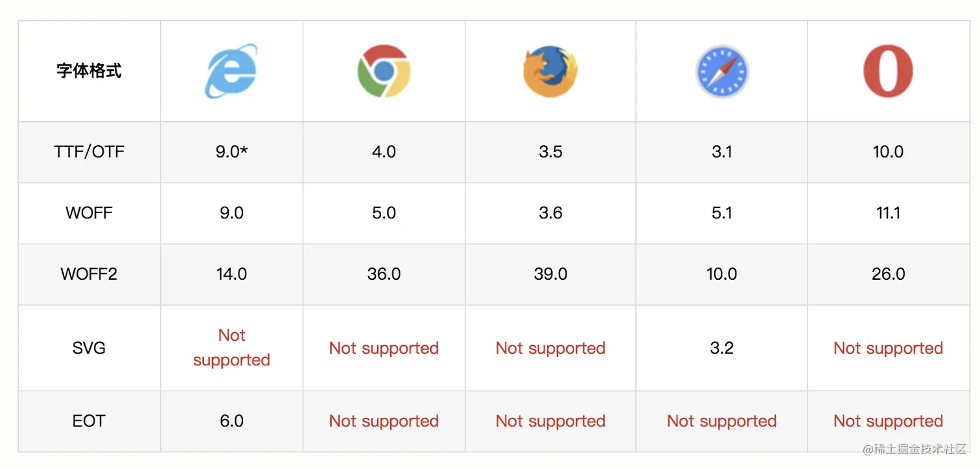980x469 pixels.
Task: Click the 9.0* value under Internet Explorer
Action: tap(231, 152)
